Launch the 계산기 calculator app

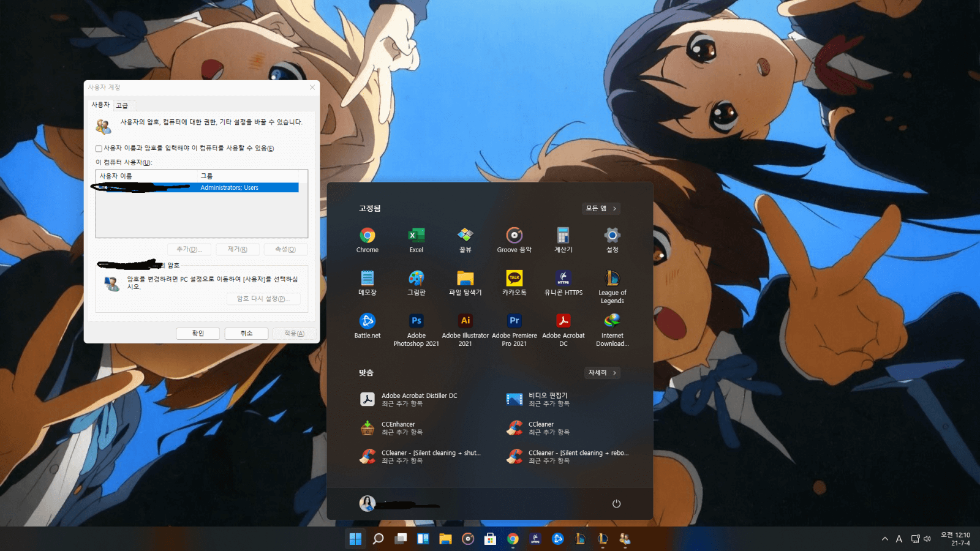(563, 239)
